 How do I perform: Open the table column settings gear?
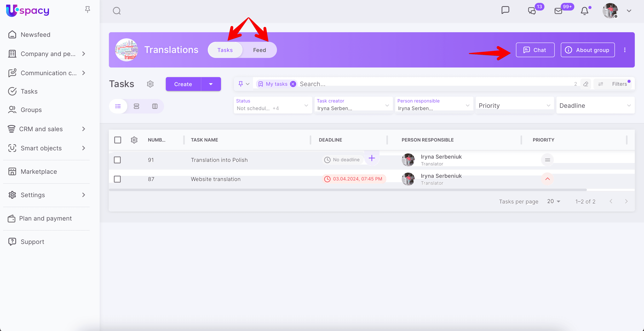click(x=134, y=140)
